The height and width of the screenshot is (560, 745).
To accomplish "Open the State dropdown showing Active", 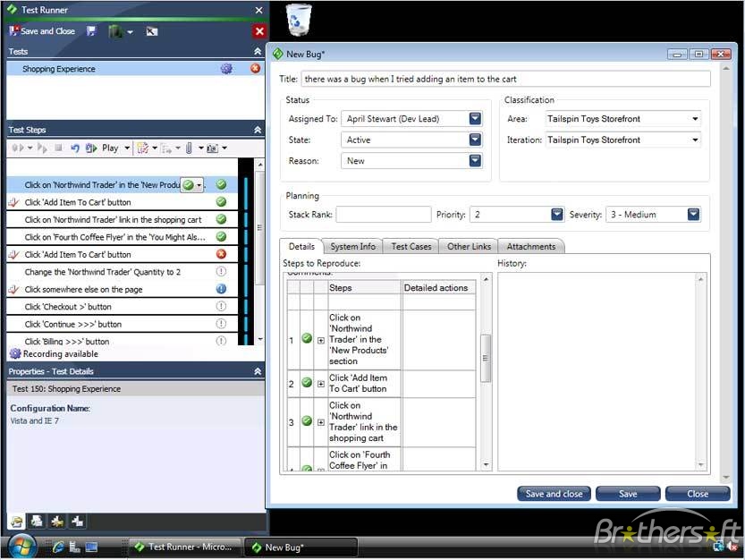I will pos(475,140).
